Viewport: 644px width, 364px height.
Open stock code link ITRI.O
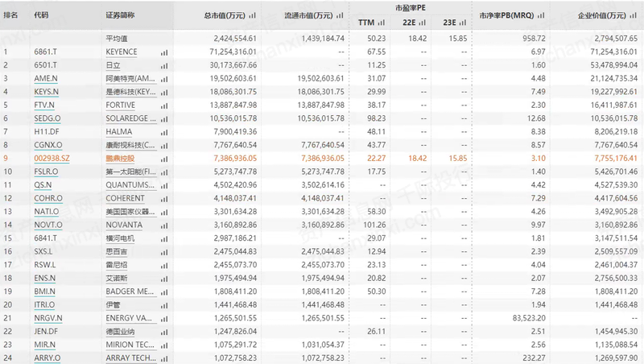(44, 305)
